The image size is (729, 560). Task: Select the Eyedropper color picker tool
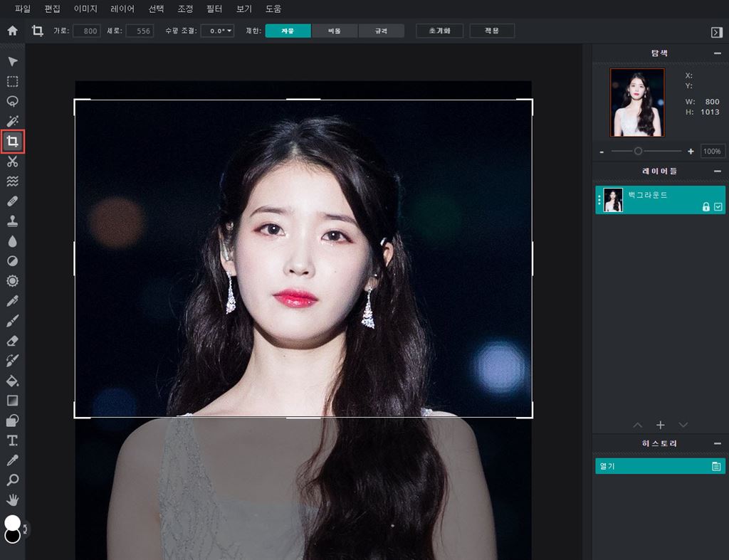(13, 460)
